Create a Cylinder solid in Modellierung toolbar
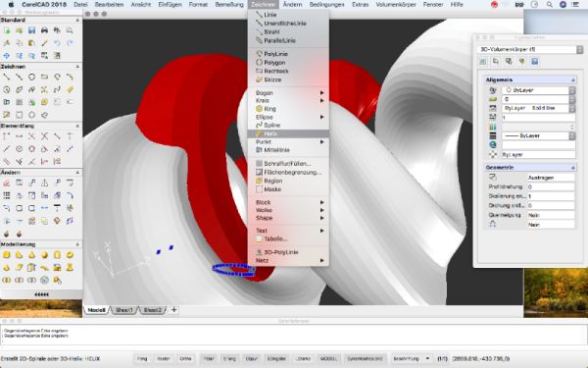Viewport: 588px width, 368px height. [57, 255]
